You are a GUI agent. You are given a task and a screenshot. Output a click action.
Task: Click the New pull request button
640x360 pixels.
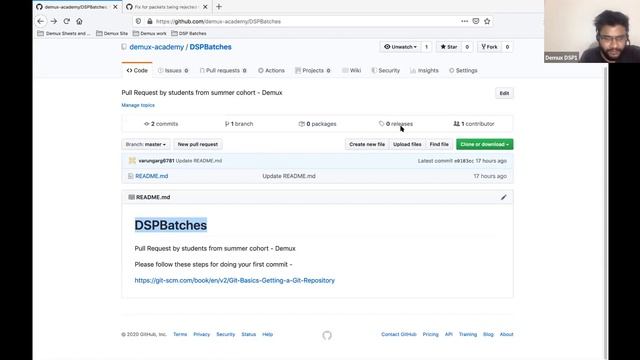198,144
